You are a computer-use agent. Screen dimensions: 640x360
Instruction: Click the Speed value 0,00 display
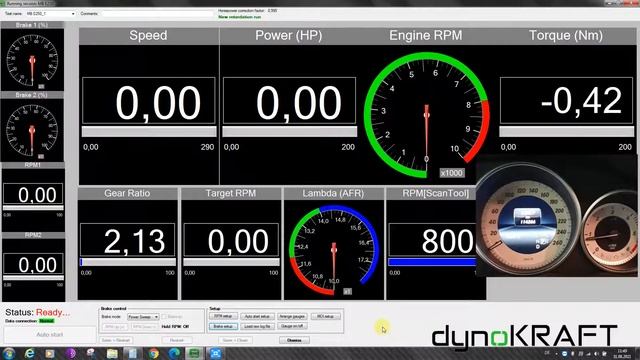point(149,101)
